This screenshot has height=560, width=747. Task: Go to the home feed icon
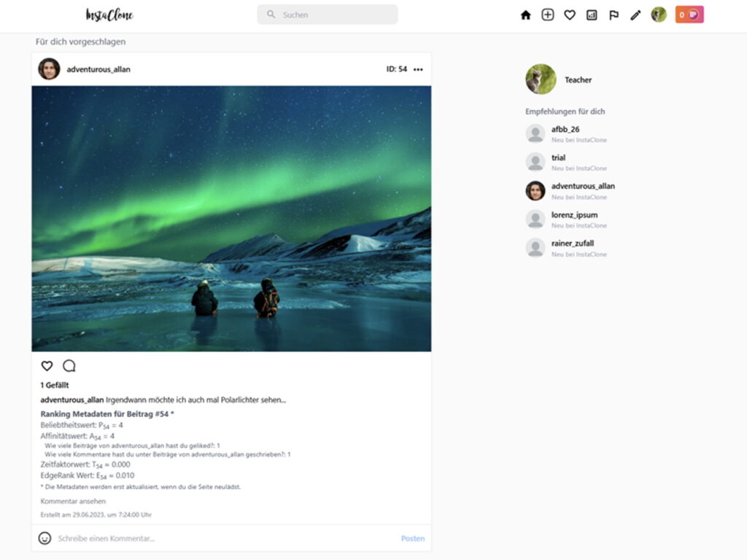click(x=525, y=15)
